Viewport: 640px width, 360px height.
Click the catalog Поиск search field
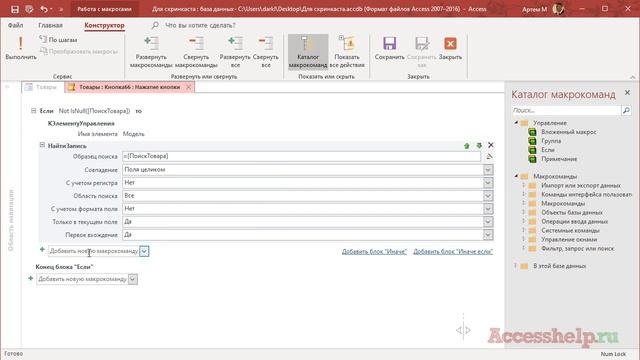click(x=566, y=110)
